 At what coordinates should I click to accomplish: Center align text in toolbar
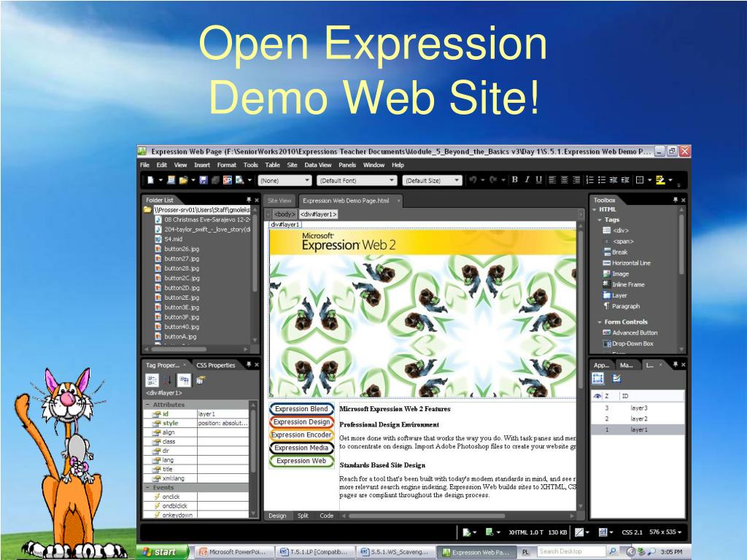[x=565, y=180]
